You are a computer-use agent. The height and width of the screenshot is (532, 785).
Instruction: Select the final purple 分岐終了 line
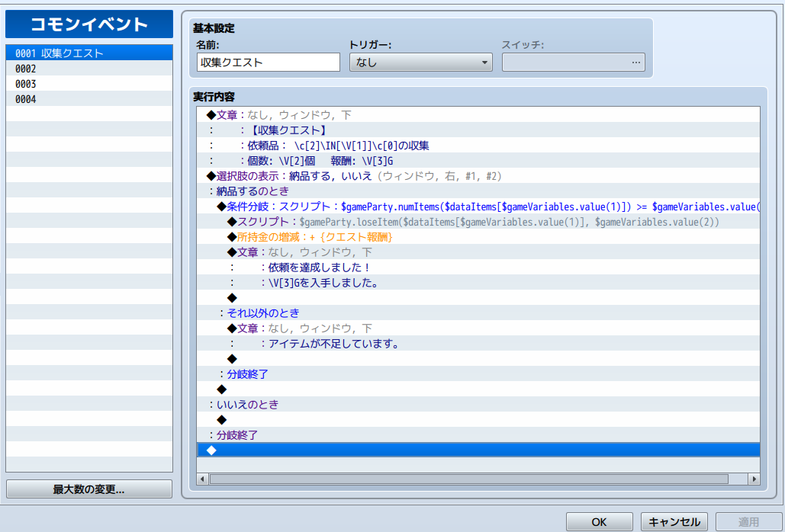tap(478, 435)
